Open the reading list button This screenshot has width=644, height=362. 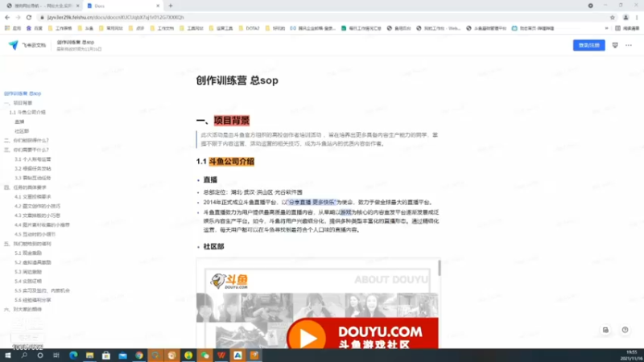(627, 28)
